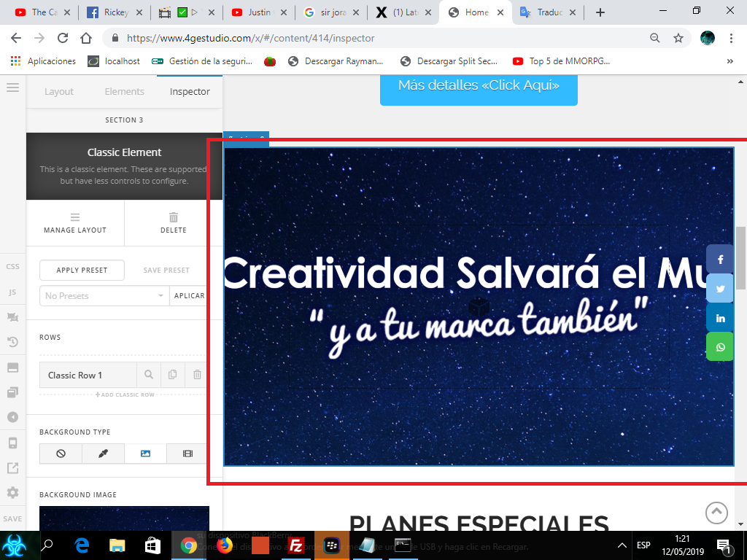Expand Chrome bookmarks overflow chevron
This screenshot has height=560, width=747.
pyautogui.click(x=729, y=61)
